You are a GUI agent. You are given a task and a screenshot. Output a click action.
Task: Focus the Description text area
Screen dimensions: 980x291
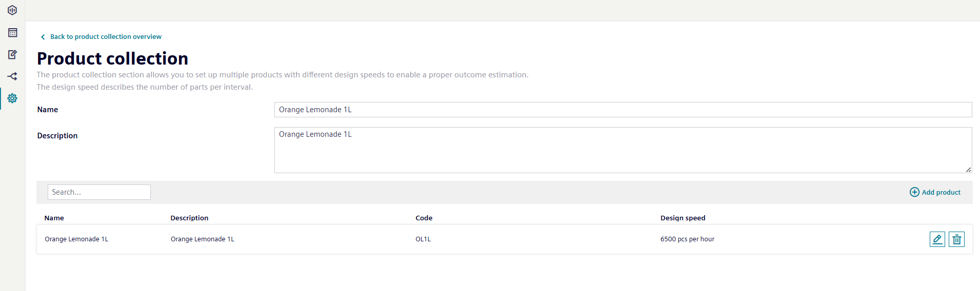click(623, 150)
